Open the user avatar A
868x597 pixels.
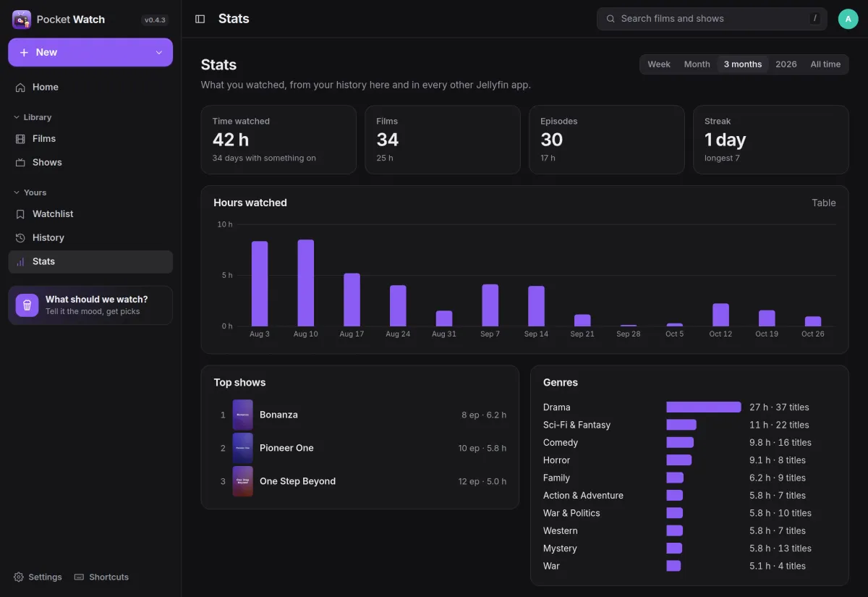click(x=848, y=19)
